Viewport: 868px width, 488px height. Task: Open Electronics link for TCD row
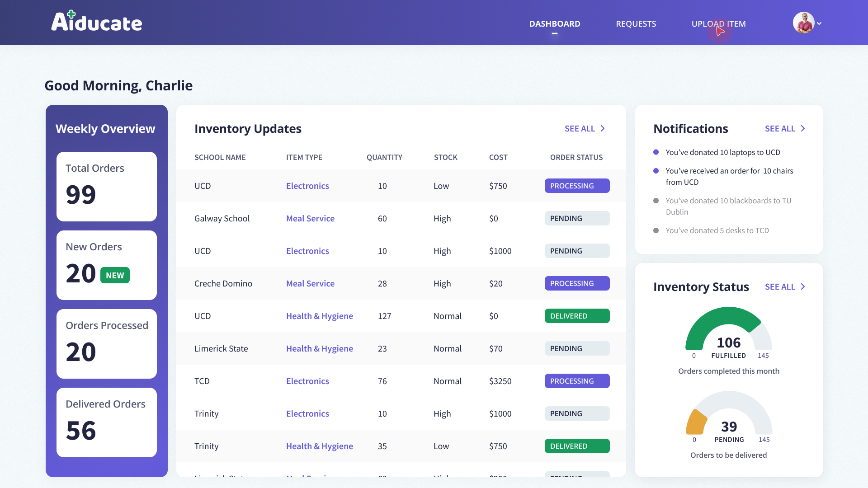point(307,381)
